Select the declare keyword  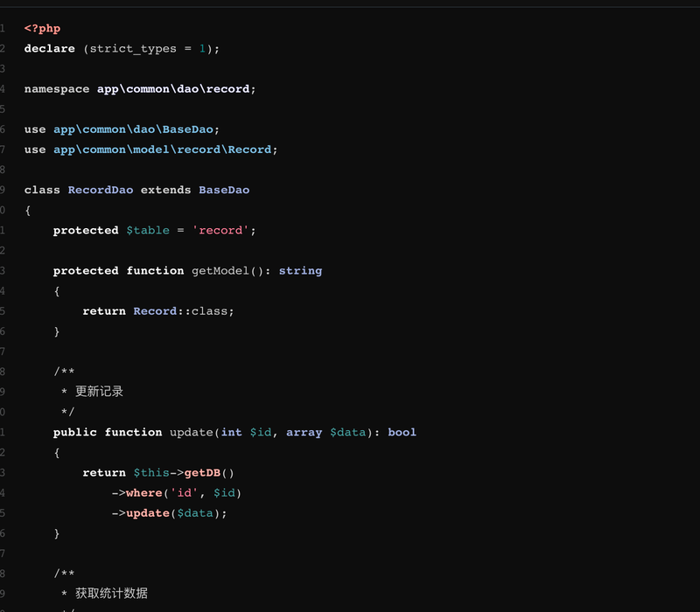(x=50, y=49)
